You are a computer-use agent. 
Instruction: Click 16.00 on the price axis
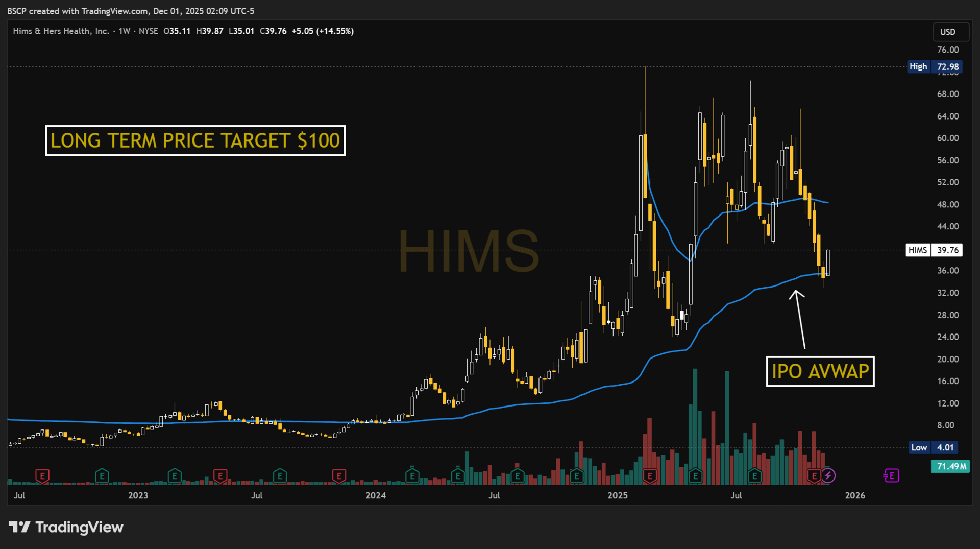(948, 381)
